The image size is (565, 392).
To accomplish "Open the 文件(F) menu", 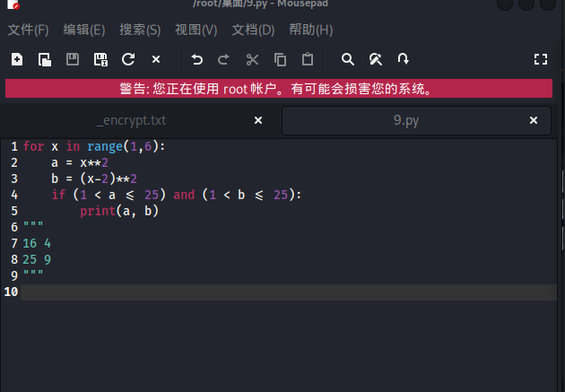I will [29, 30].
